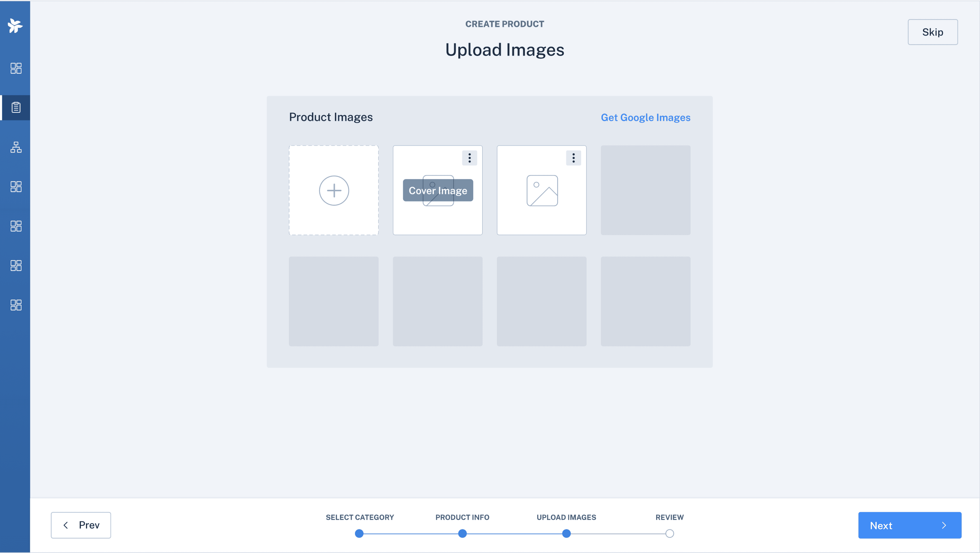Click the bottommost grid icon in sidebar
This screenshot has height=553, width=980.
16,305
